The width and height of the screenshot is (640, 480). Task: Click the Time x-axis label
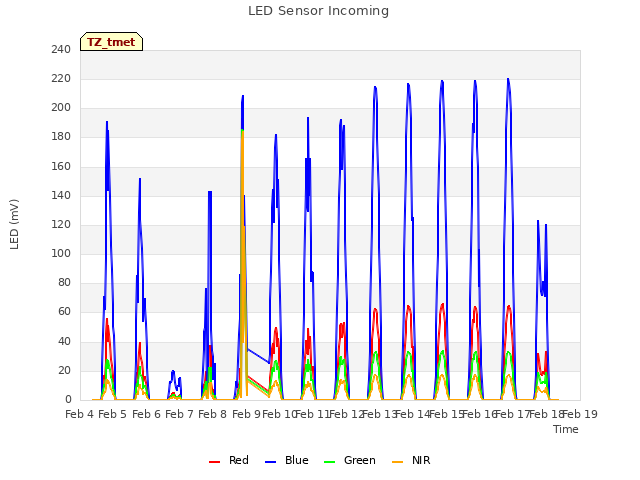tap(566, 429)
